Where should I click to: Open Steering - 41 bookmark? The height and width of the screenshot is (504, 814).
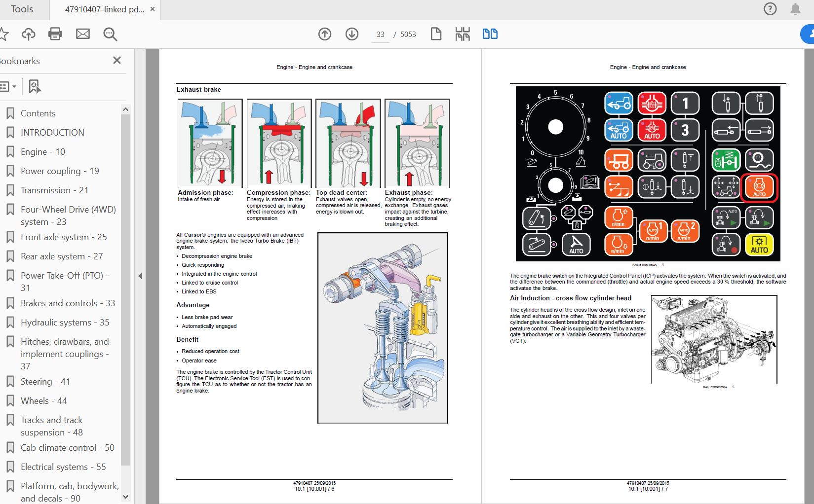45,382
